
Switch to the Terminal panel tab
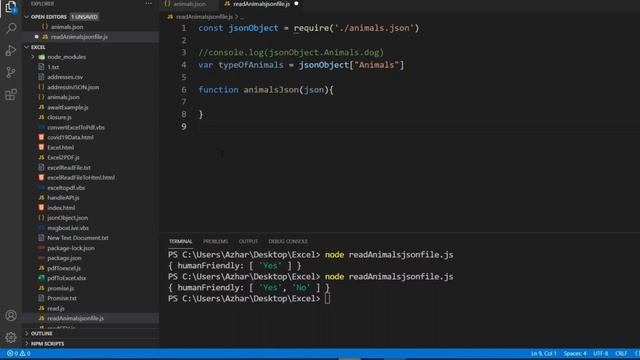point(180,242)
